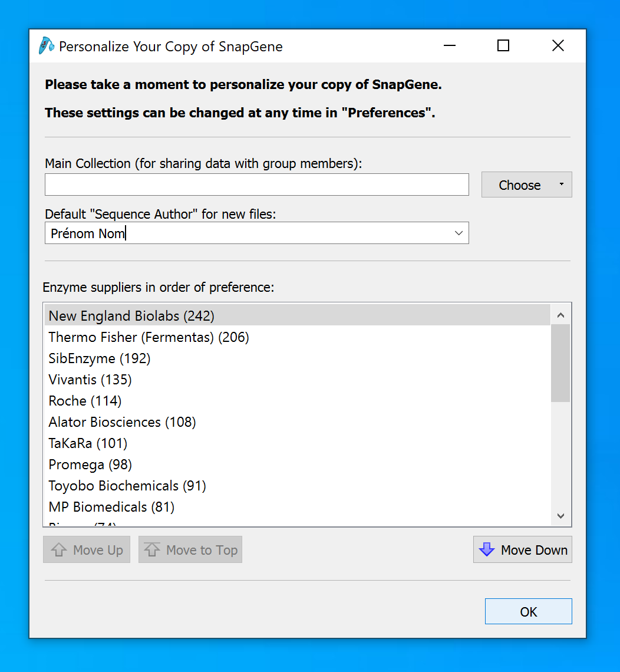Viewport: 620px width, 672px height.
Task: Highlight TaKaRa (101) in the list
Action: coord(88,443)
